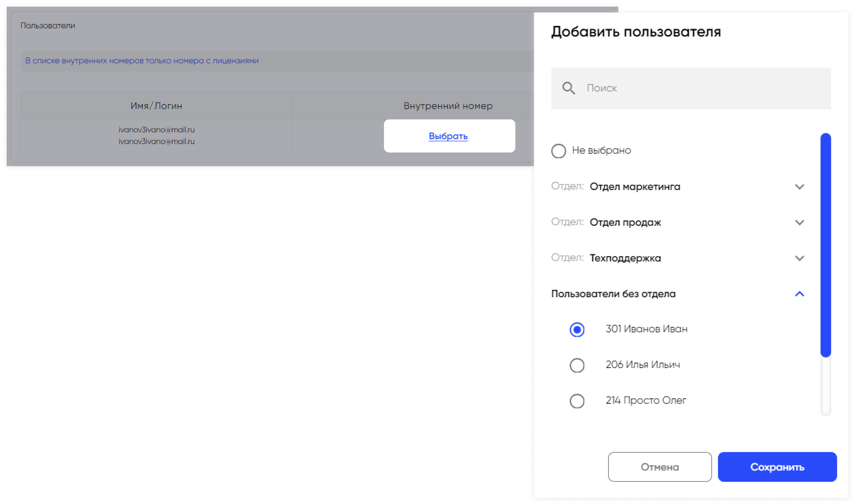The width and height of the screenshot is (854, 504).
Task: Click the license notice about внутренних номеров
Action: [142, 61]
